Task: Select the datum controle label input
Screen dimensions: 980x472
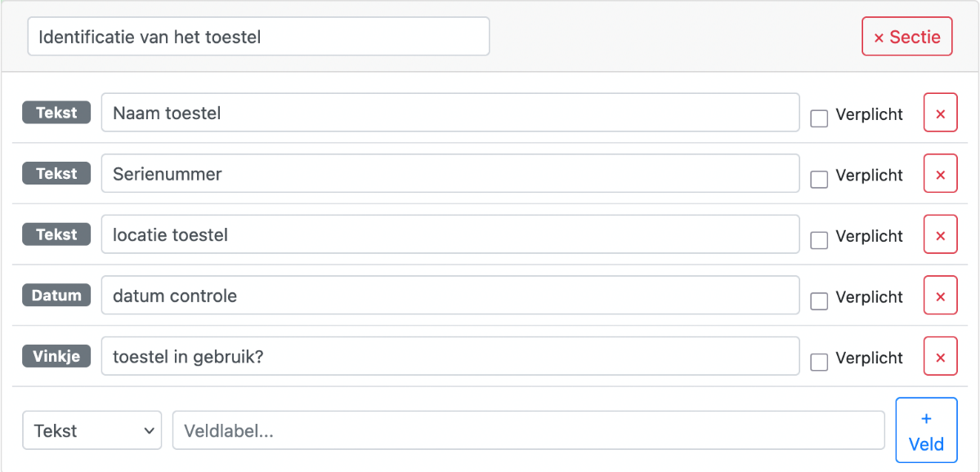Action: click(450, 295)
